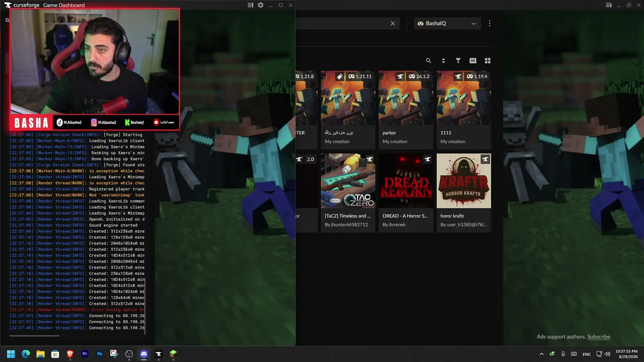Switch to Discord in the taskbar
Screen dimensions: 644x362
(144, 354)
